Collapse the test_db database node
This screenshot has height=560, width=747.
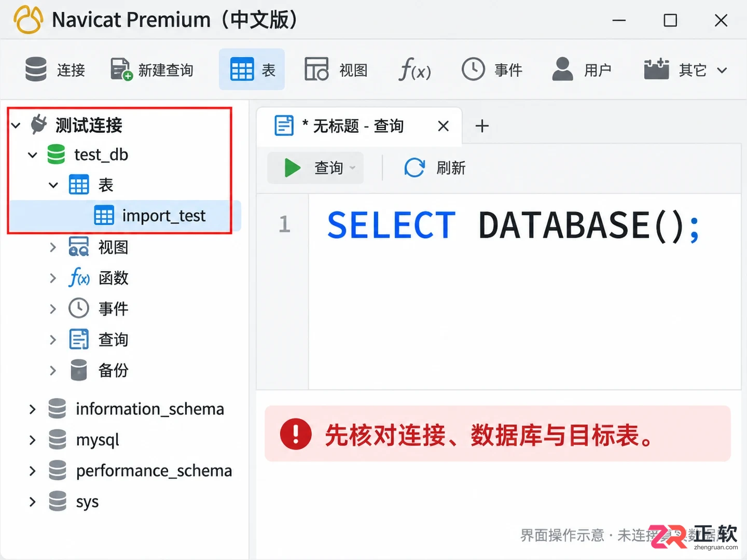coord(33,155)
